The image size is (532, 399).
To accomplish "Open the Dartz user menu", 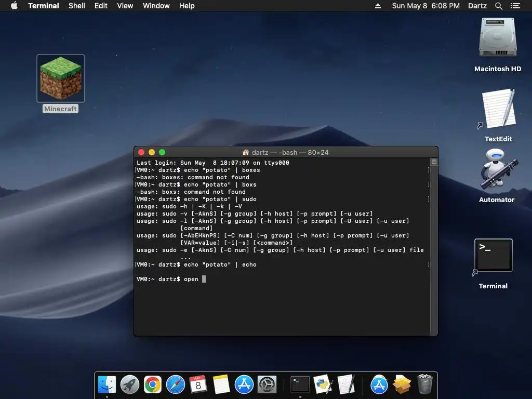I will coord(477,6).
